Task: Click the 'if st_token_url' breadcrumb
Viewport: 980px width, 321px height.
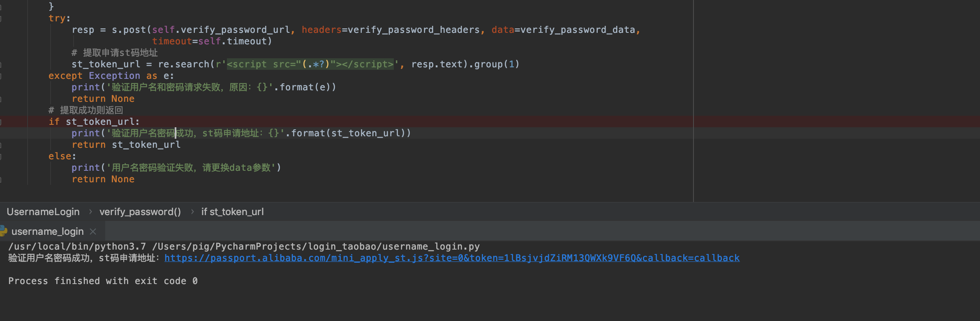Action: click(x=232, y=212)
